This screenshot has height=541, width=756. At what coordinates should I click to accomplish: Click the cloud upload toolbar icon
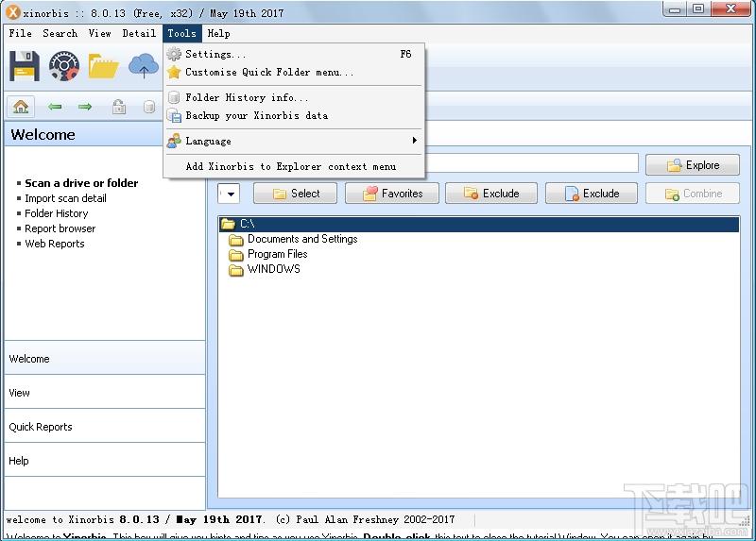(144, 65)
